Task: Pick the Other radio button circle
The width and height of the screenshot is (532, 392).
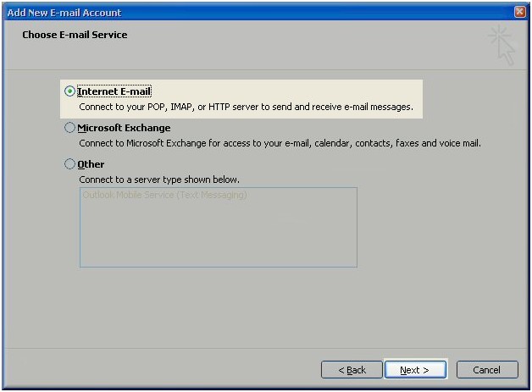Action: 69,164
